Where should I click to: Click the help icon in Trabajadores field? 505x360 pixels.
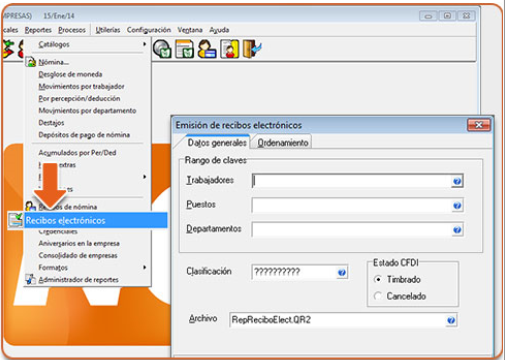tap(457, 181)
